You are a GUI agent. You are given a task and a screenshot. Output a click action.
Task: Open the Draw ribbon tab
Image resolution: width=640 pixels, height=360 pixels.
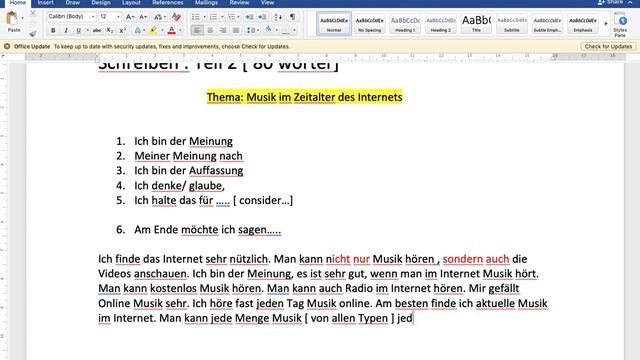72,2
